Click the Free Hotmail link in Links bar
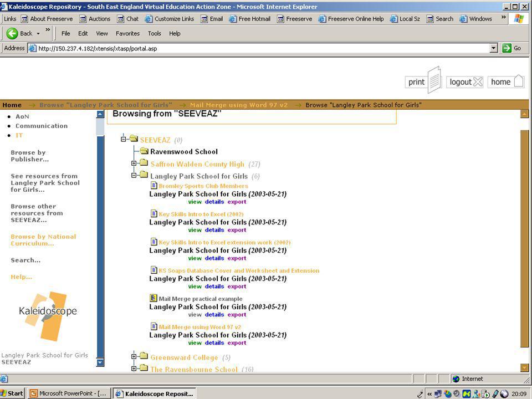The image size is (532, 399). pos(250,19)
